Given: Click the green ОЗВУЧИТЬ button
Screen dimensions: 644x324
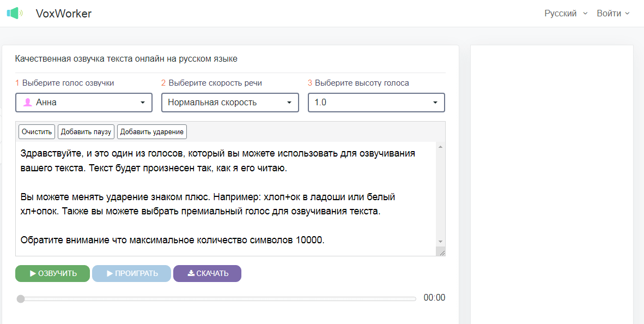Looking at the screenshot, I should tap(52, 273).
